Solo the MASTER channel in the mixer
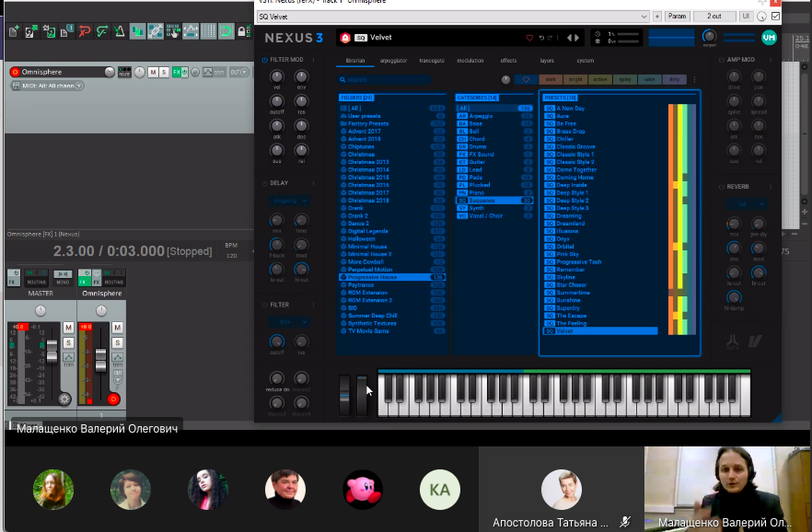Viewport: 812px width, 532px height. point(68,341)
